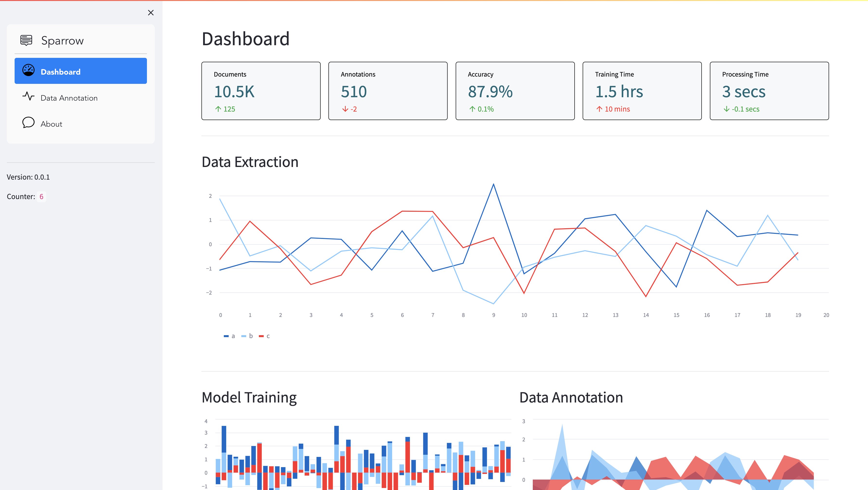Click the Documents up arrow delta icon
This screenshot has width=868, height=490.
(x=218, y=109)
